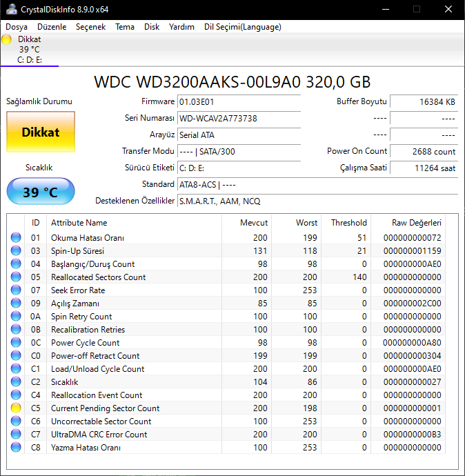This screenshot has height=476, width=465.
Task: Click the Raw Değerleri column header
Action: (x=408, y=223)
